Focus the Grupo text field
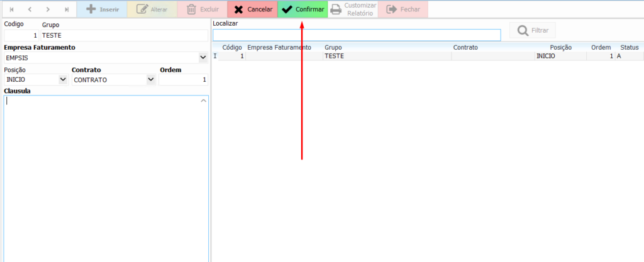The width and height of the screenshot is (644, 262). 124,36
